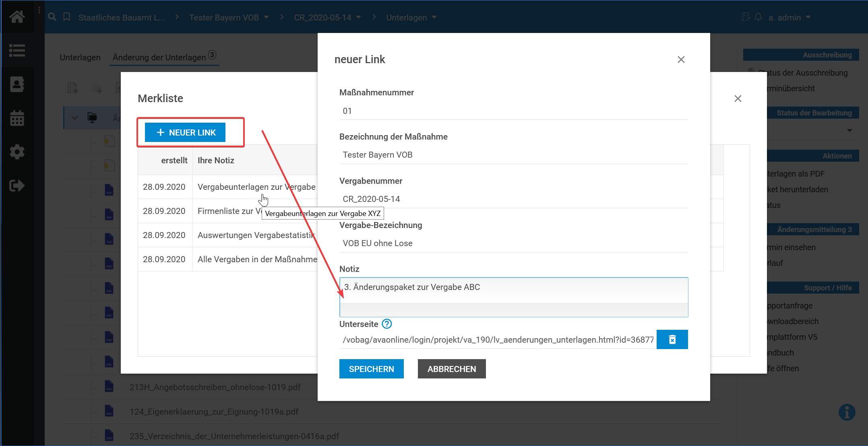Click the Ihre Notiz column header
This screenshot has width=868, height=446.
pos(216,160)
